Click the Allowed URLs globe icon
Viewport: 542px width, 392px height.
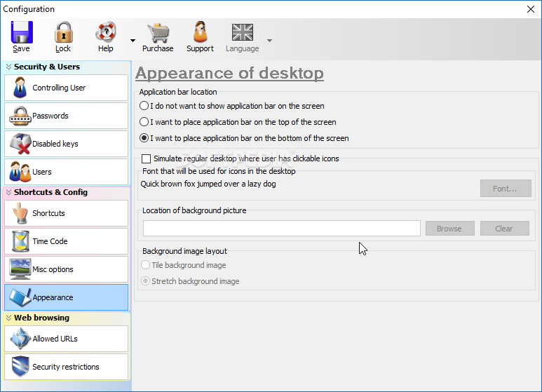tap(20, 339)
